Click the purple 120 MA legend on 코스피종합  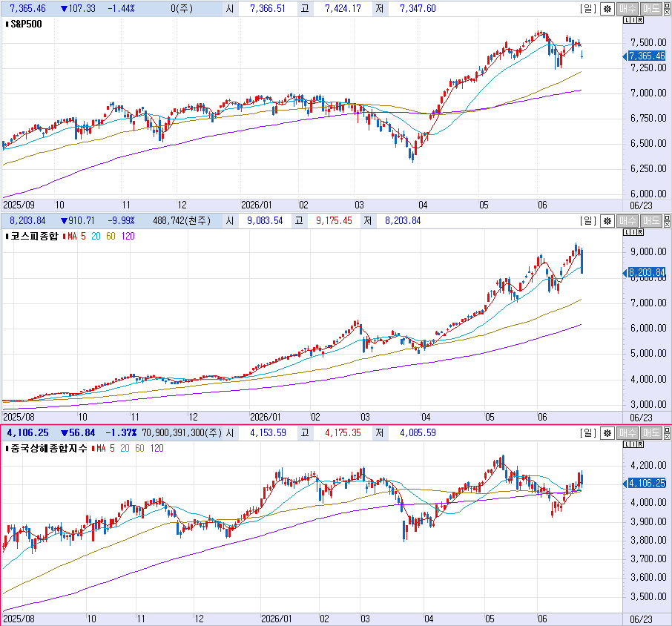pos(128,236)
